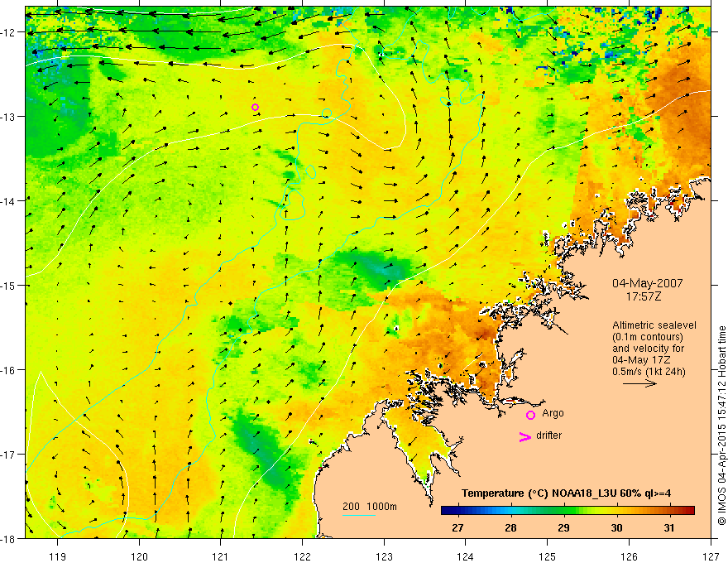
Task: Click the 31 tick label on color bar
Action: (x=669, y=527)
